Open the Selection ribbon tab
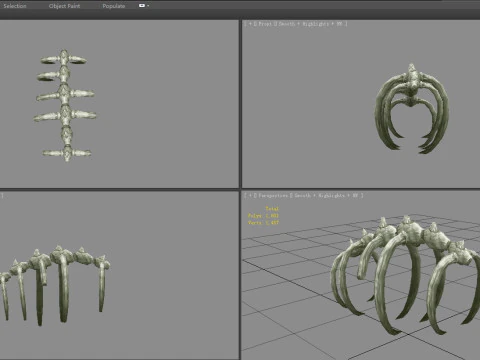Image resolution: width=480 pixels, height=360 pixels. point(15,6)
